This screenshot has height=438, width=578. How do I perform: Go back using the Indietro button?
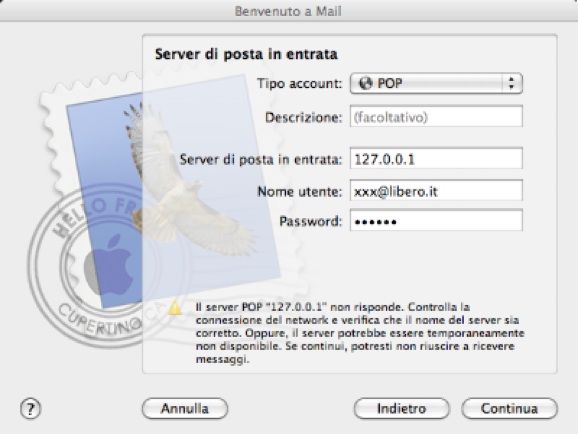point(401,409)
